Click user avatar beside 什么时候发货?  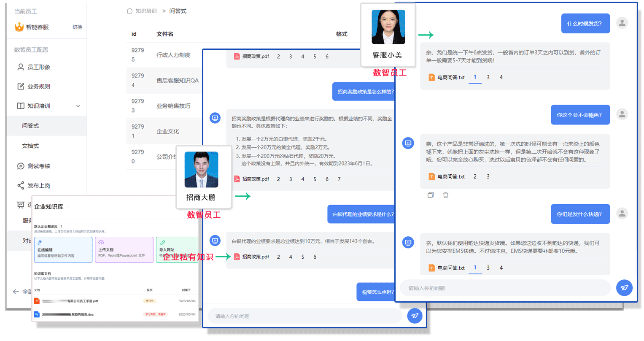(622, 23)
